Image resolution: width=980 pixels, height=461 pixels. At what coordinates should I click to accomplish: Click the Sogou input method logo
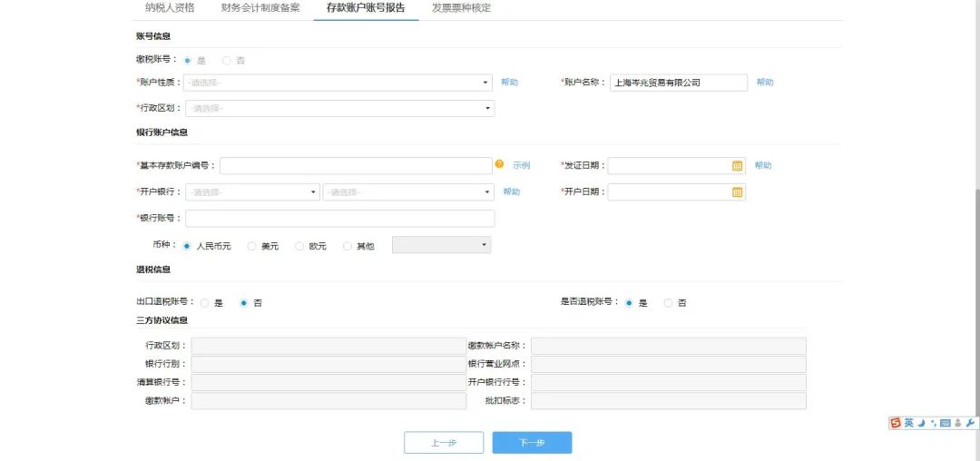point(896,423)
